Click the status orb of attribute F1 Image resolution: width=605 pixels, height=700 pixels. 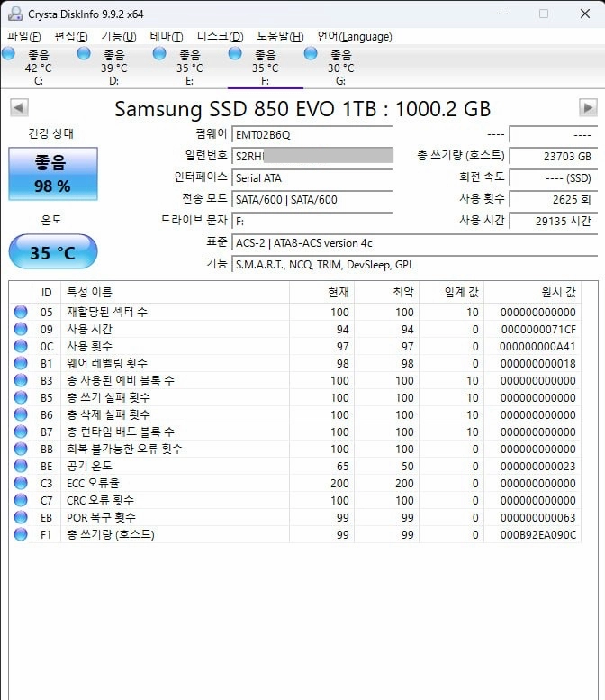[x=21, y=534]
